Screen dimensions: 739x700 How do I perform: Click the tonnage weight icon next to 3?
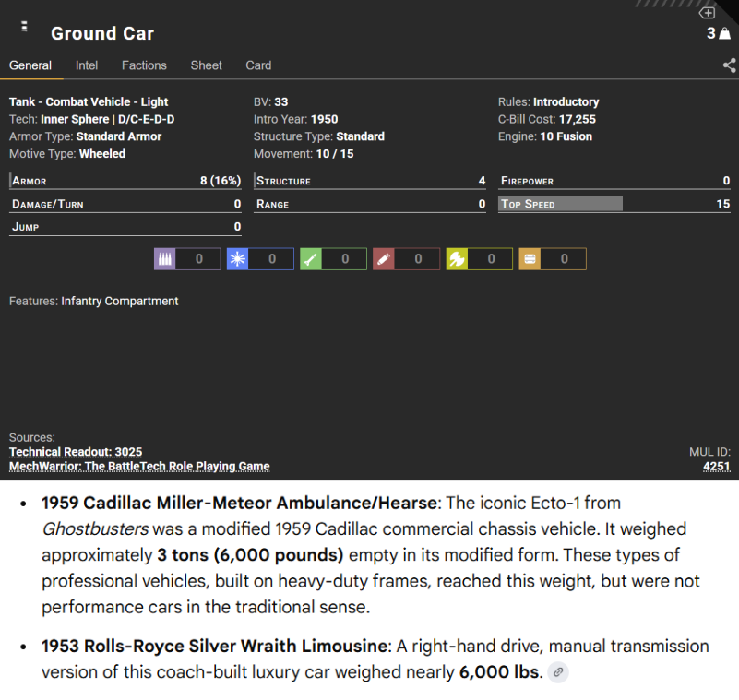pyautogui.click(x=725, y=33)
